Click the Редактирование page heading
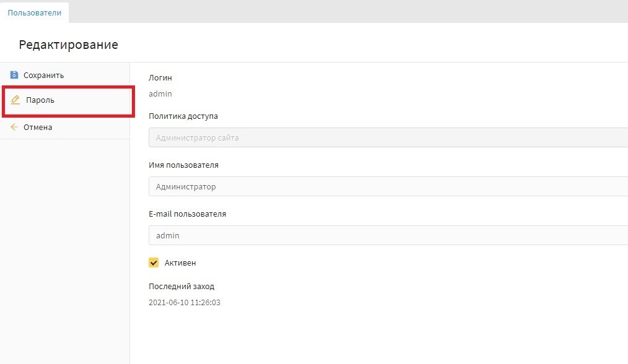Image resolution: width=628 pixels, height=364 pixels. 68,45
